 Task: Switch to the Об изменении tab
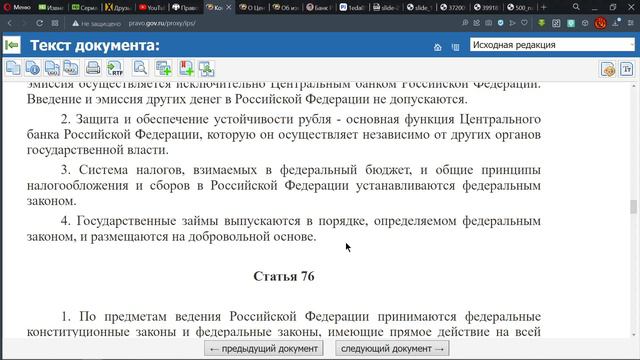pyautogui.click(x=286, y=7)
